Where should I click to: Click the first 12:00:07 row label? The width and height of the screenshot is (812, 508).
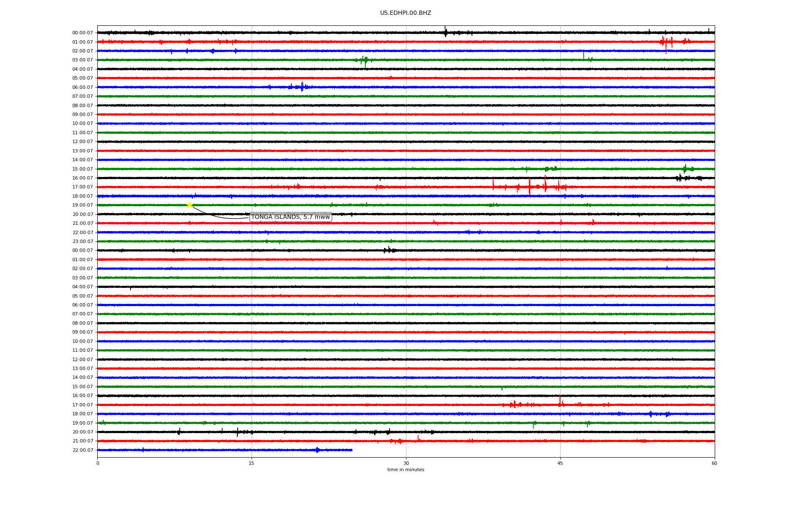coord(82,142)
